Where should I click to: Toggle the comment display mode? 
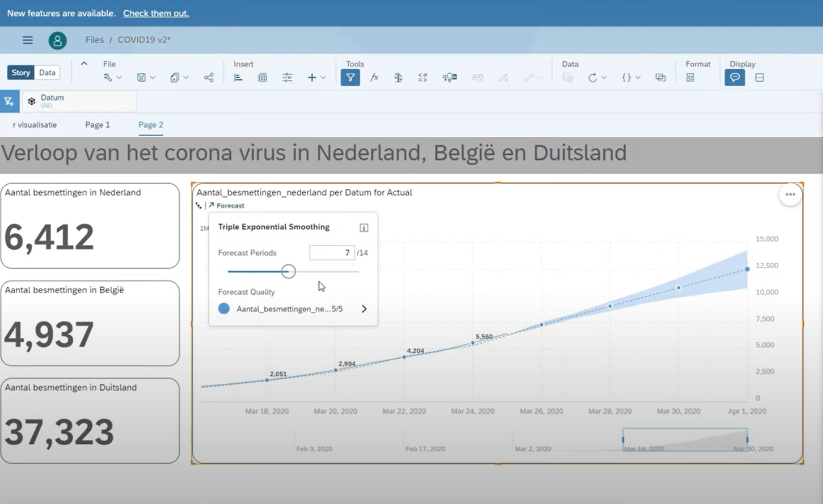(x=735, y=78)
